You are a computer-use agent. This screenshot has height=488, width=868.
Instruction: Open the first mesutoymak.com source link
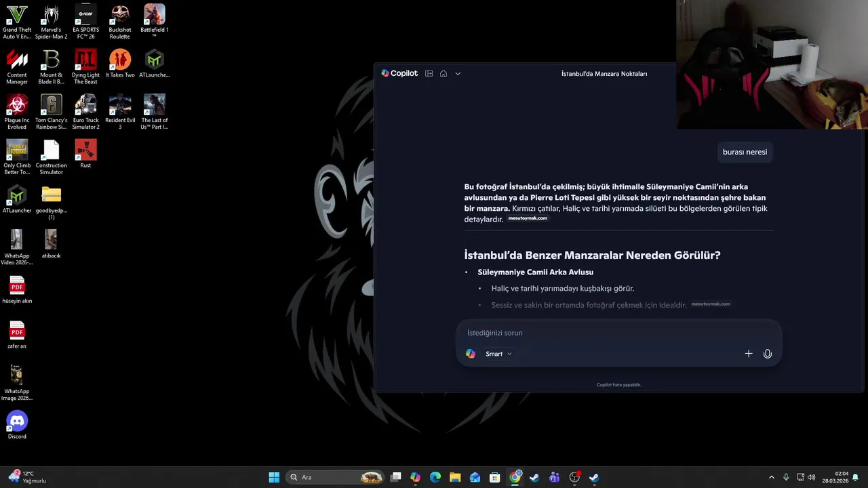click(528, 218)
